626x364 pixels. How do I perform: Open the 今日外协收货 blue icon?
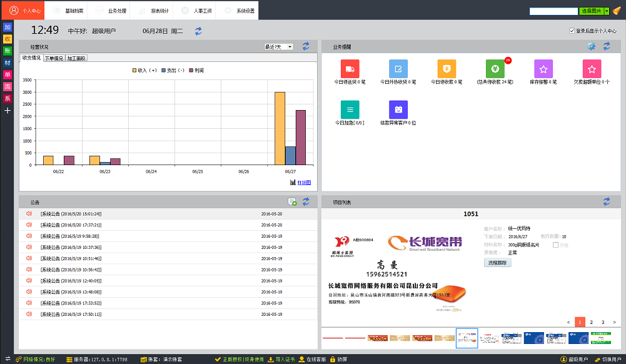point(398,69)
